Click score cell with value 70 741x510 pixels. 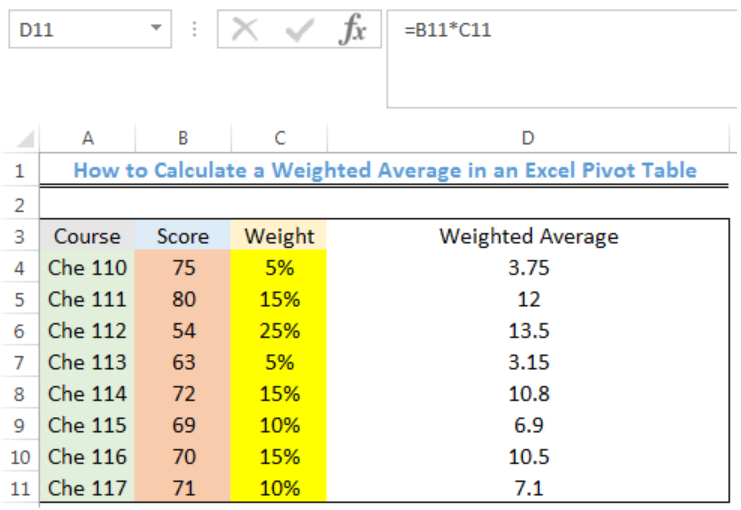point(183,457)
